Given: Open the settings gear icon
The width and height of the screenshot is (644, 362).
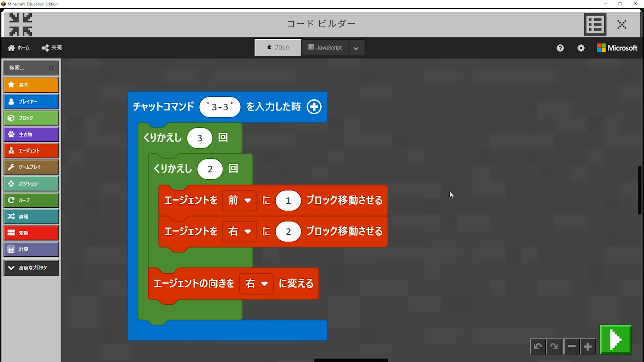Looking at the screenshot, I should [581, 48].
